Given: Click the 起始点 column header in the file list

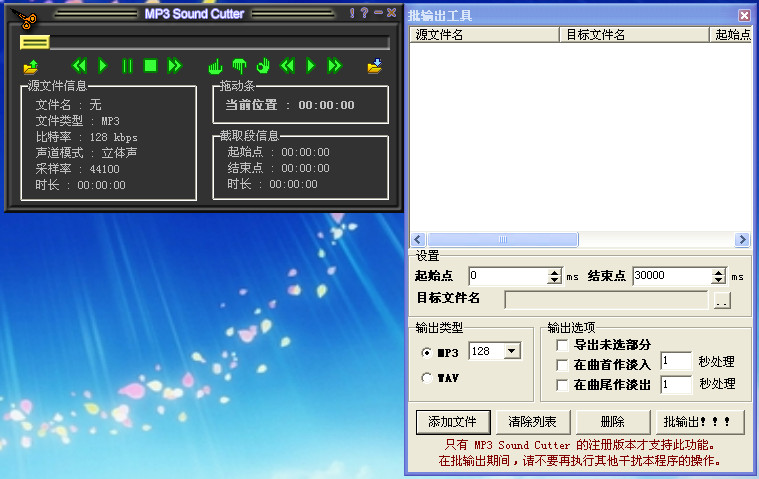Looking at the screenshot, I should click(x=731, y=35).
